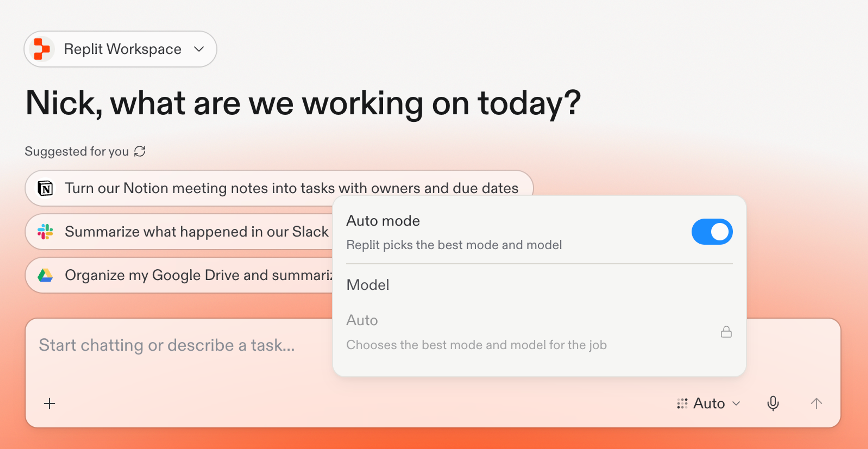This screenshot has height=449, width=868.
Task: Choose the Organize my Google Drive suggestion
Action: point(179,275)
